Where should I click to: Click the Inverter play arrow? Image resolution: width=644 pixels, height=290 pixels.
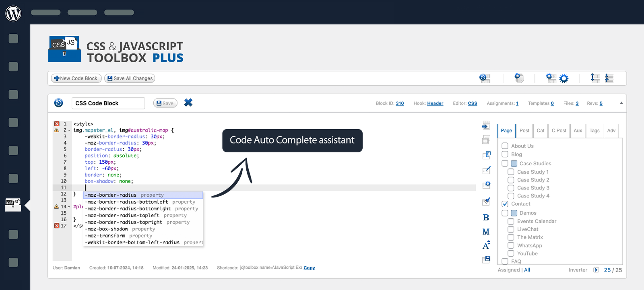point(596,270)
